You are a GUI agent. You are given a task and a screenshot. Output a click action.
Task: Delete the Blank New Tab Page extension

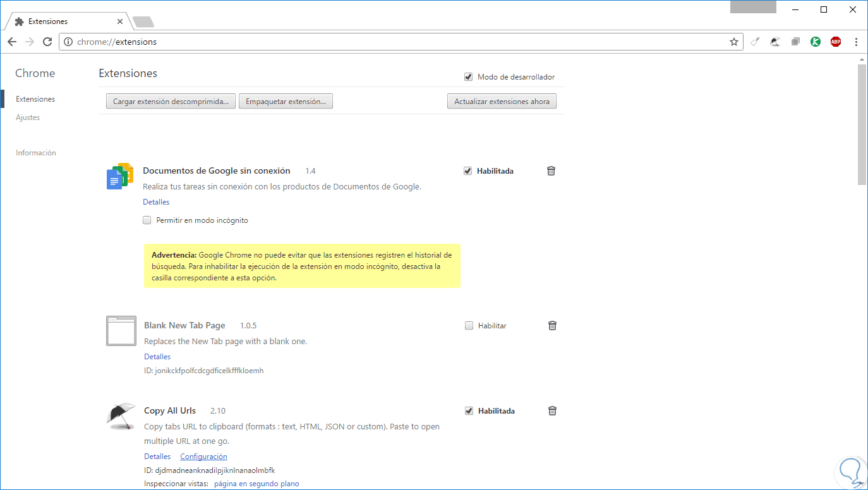coord(552,325)
